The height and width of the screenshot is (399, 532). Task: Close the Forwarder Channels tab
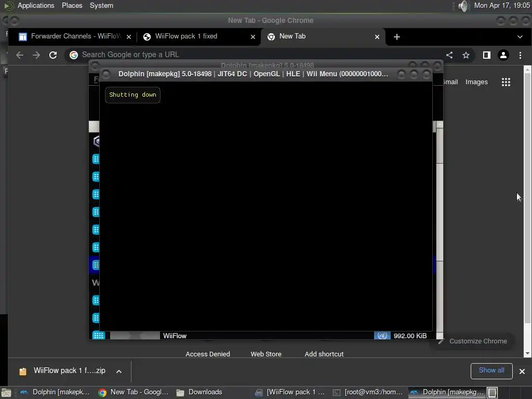[129, 37]
